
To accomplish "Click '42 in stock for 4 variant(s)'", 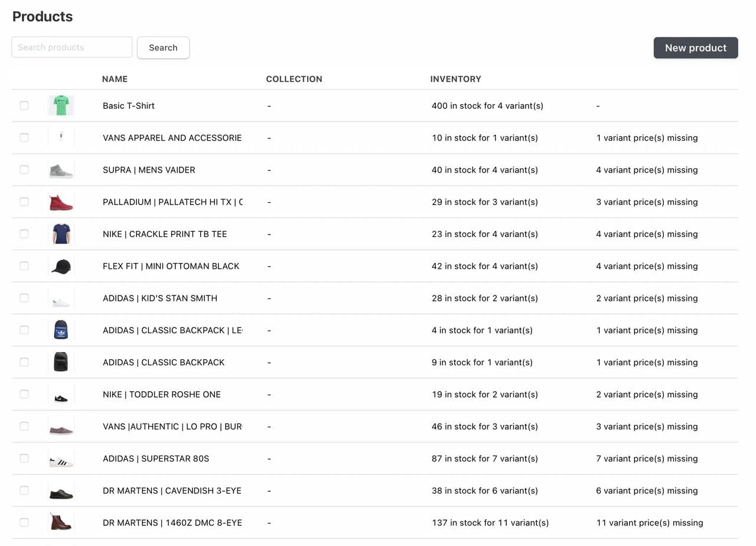I will [485, 266].
